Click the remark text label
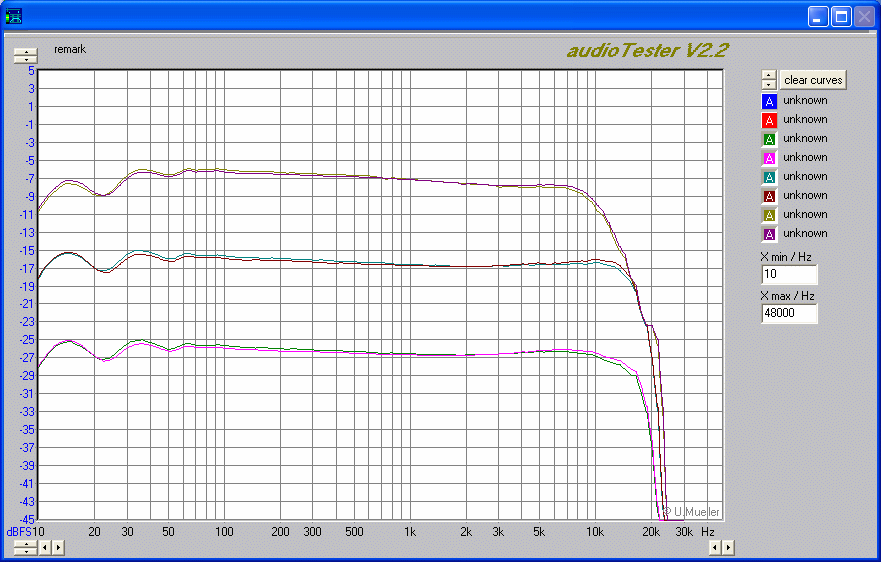 (x=70, y=49)
